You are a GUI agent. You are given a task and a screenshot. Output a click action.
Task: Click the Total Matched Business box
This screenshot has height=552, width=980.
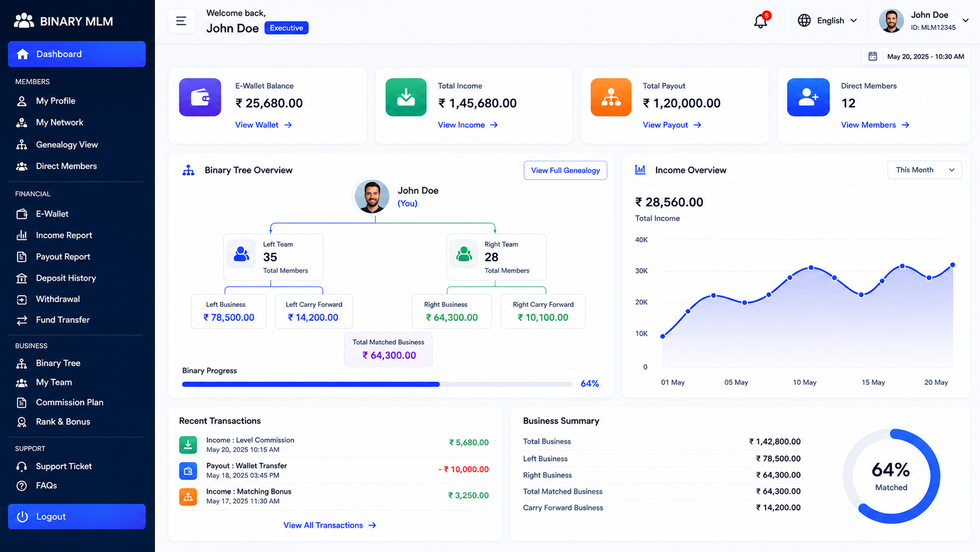tap(389, 349)
